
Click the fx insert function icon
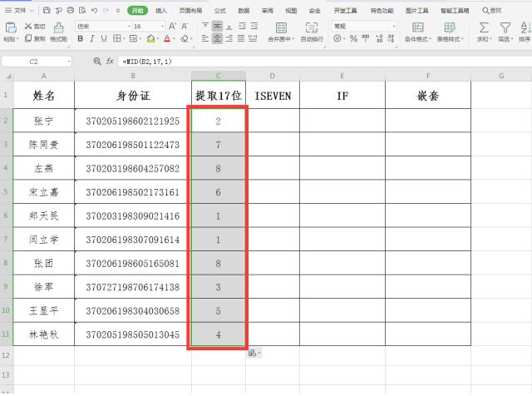110,61
